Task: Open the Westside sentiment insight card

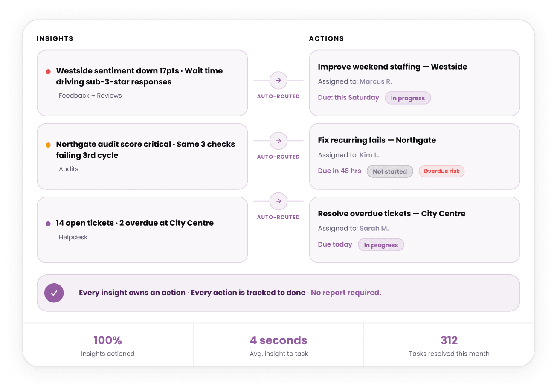Action: [142, 83]
